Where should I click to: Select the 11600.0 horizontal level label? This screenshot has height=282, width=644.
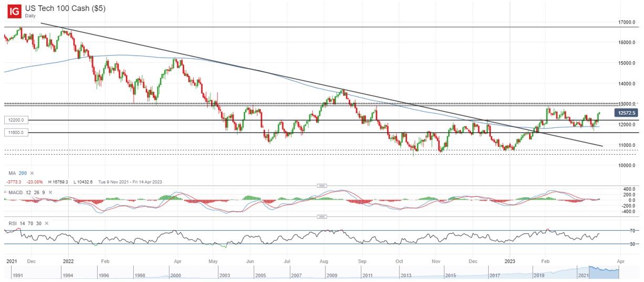(x=15, y=133)
